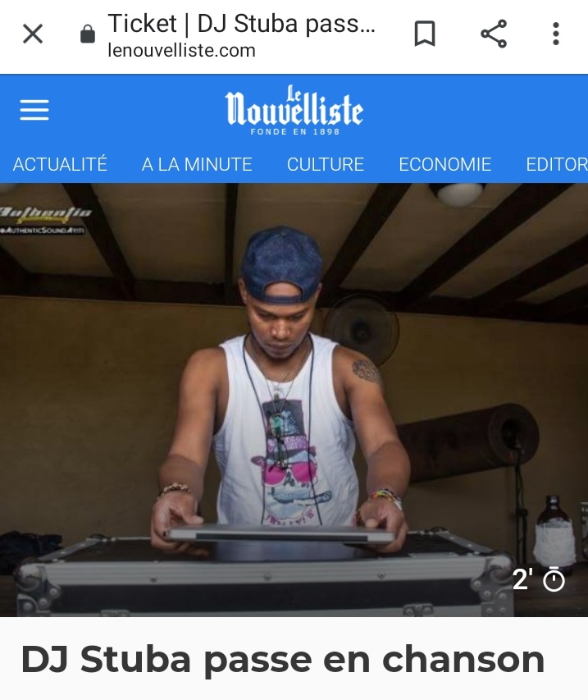588x700 pixels.
Task: Bookmark this page
Action: (x=424, y=34)
